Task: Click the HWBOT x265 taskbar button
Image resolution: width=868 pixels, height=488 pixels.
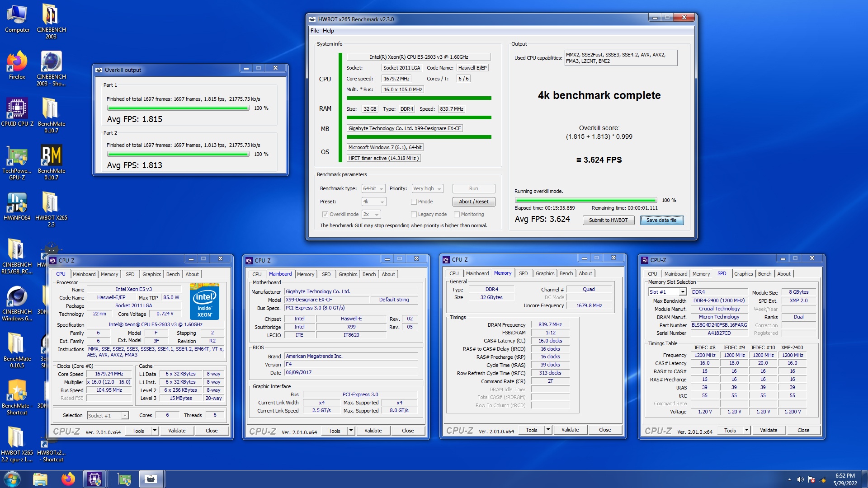Action: click(151, 479)
